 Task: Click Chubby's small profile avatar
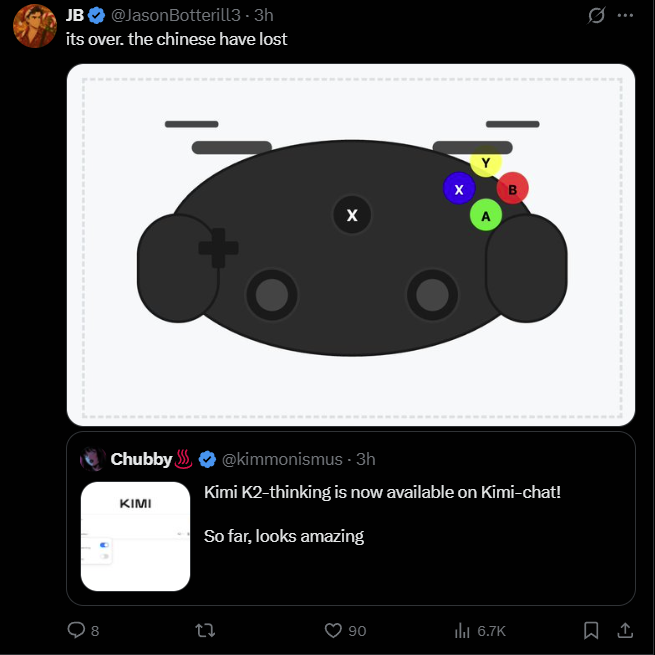click(93, 459)
